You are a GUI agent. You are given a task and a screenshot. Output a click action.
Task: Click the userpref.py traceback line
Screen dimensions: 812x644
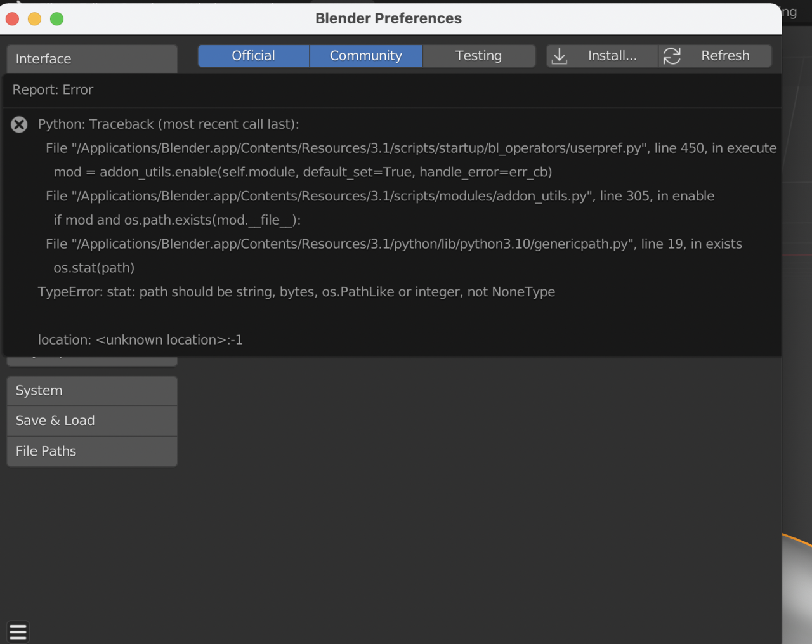410,148
